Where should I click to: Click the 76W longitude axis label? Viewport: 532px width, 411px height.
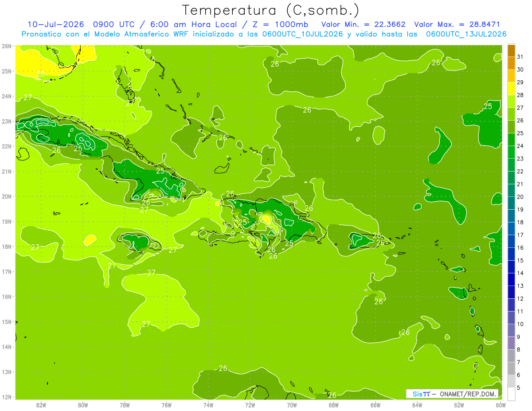pyautogui.click(x=166, y=405)
